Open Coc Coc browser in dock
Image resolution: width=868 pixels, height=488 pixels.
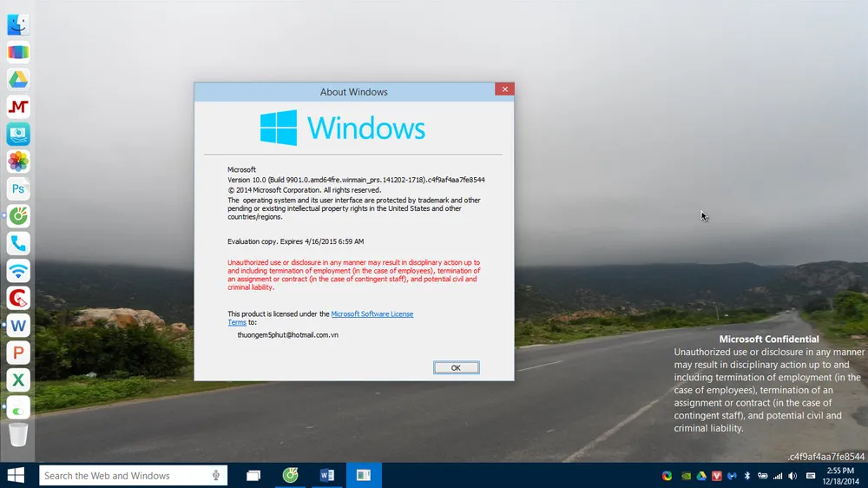[x=17, y=216]
